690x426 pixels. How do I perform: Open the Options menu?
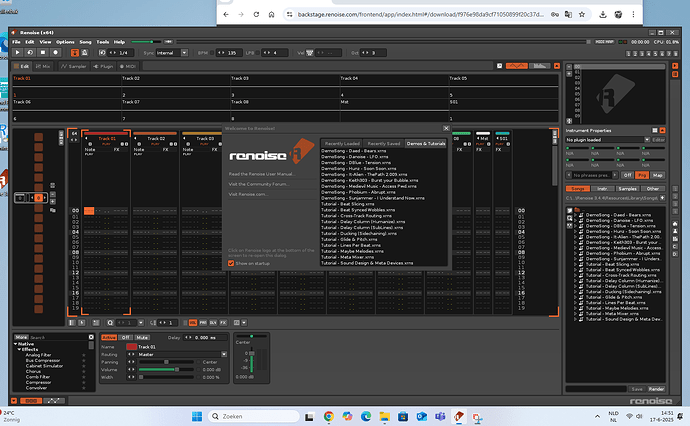point(65,42)
